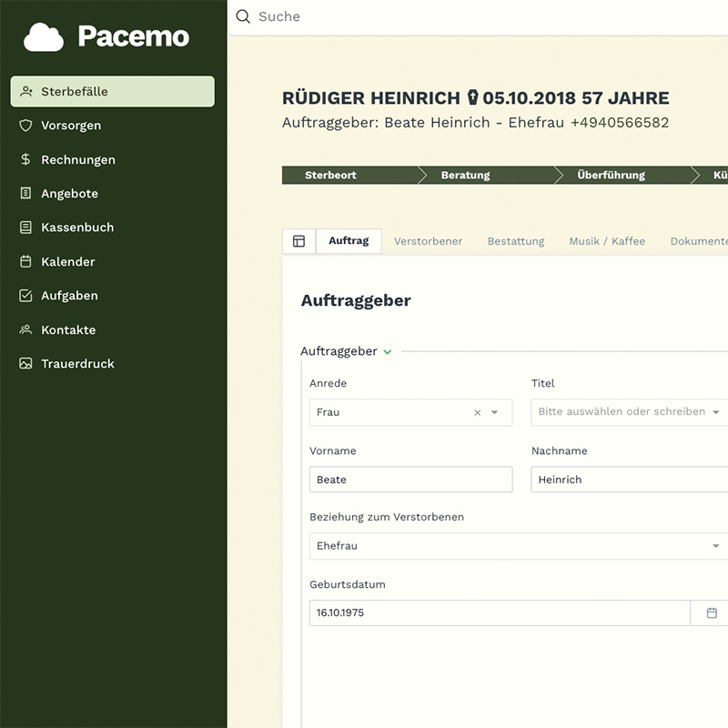
Task: Open Rechnungen via dollar icon
Action: coord(25,159)
